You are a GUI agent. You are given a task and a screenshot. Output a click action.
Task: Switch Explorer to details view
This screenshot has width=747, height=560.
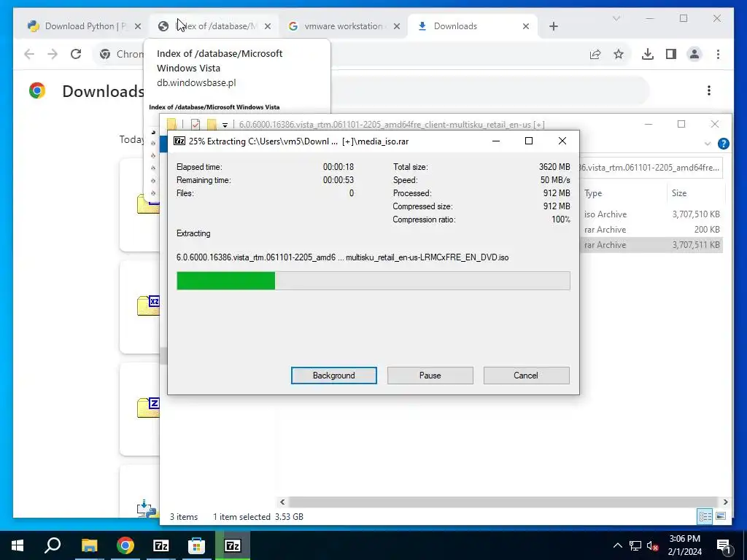(705, 516)
